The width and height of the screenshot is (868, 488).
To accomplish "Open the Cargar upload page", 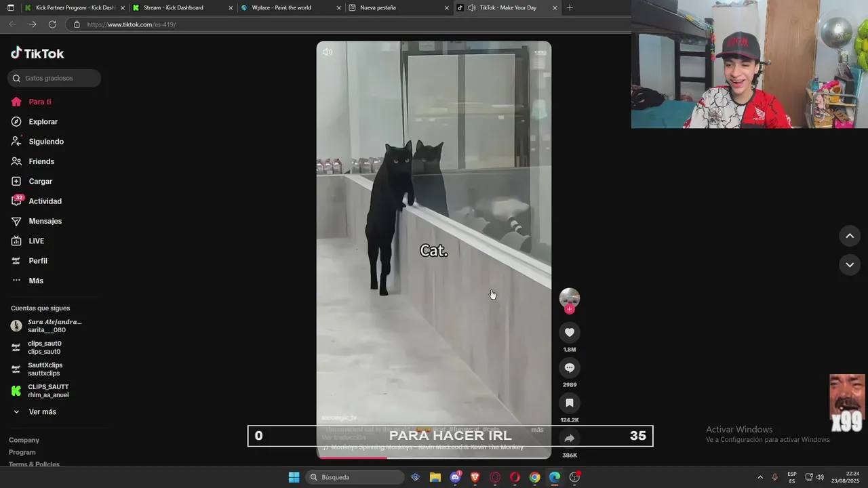I will click(32, 182).
